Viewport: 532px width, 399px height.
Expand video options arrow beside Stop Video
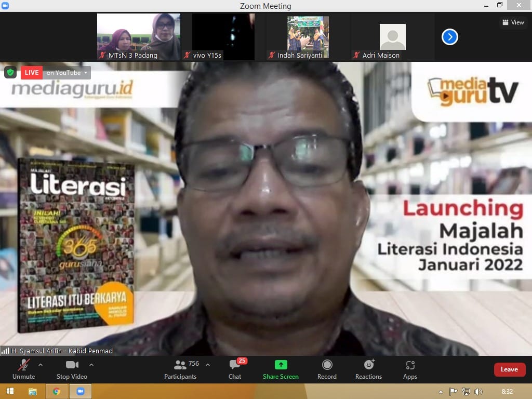pos(91,365)
